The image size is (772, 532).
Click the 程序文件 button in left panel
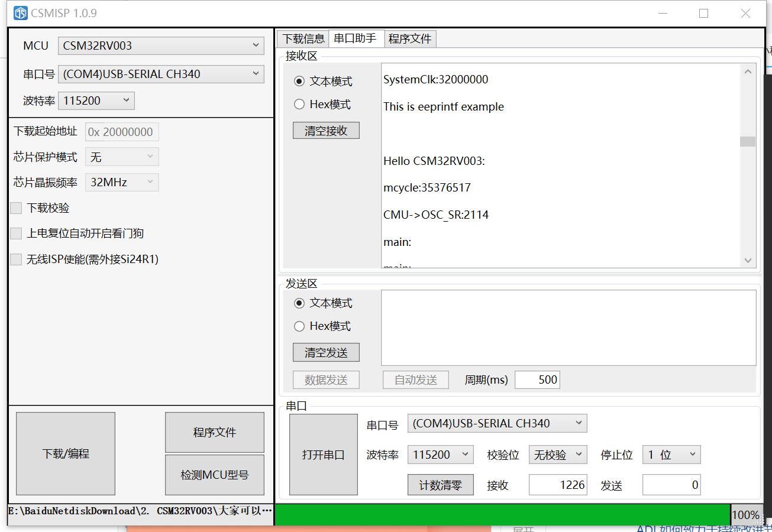pyautogui.click(x=215, y=432)
